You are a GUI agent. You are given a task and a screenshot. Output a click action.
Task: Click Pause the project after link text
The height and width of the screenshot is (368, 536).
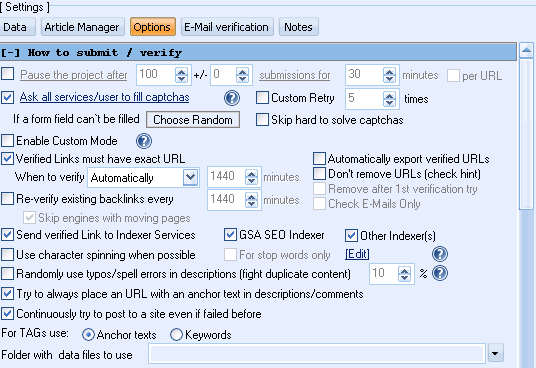73,75
